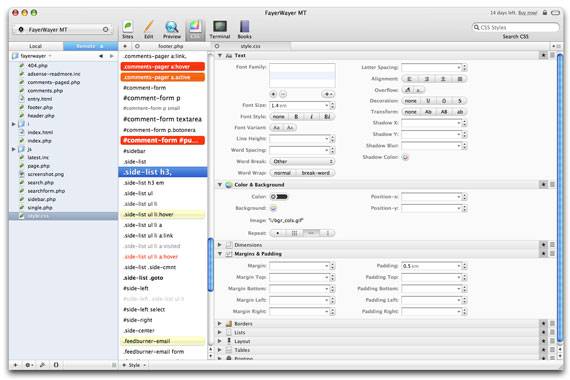Click the remove font family minus button
The image size is (570, 380).
click(283, 94)
